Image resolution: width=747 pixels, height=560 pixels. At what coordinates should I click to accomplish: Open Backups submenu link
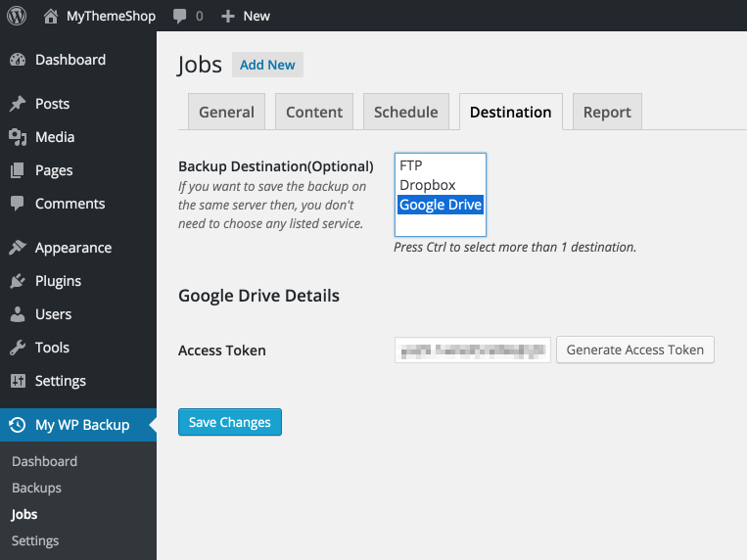[x=36, y=488]
